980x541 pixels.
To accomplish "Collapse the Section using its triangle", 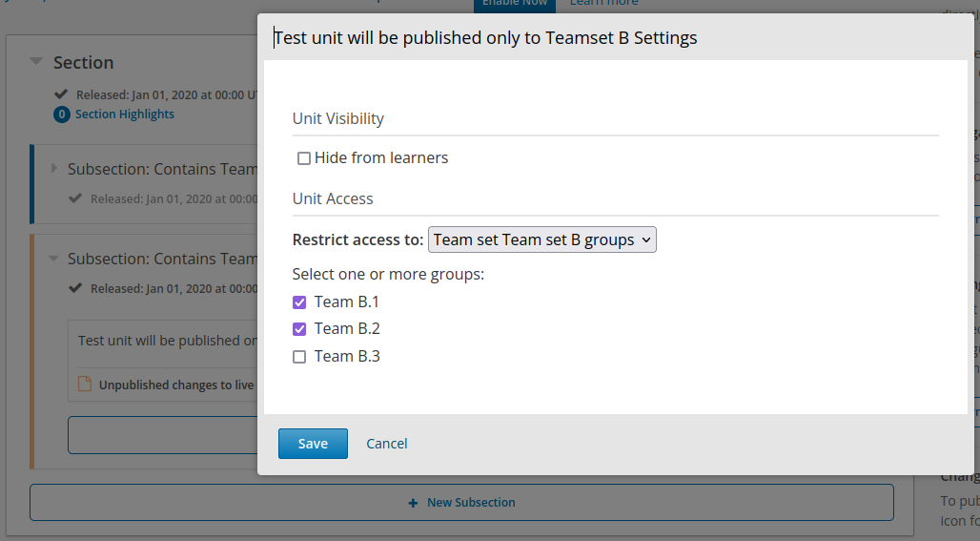I will (36, 62).
